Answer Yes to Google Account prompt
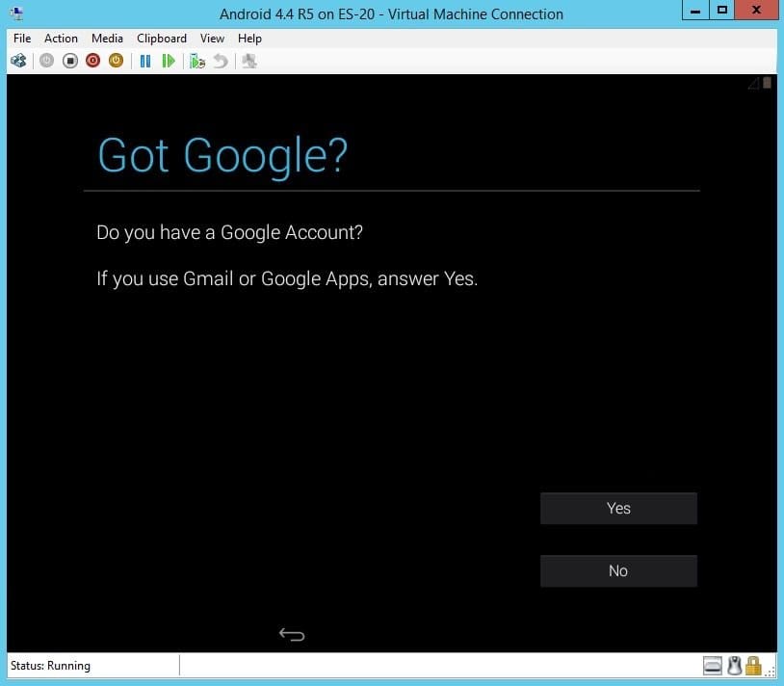 click(618, 509)
